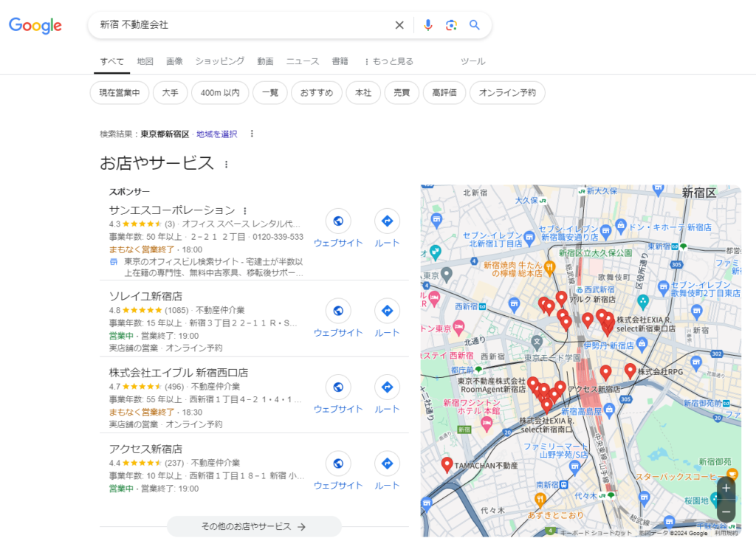Click the blue magnifier search icon
The width and height of the screenshot is (756, 541).
(x=475, y=25)
